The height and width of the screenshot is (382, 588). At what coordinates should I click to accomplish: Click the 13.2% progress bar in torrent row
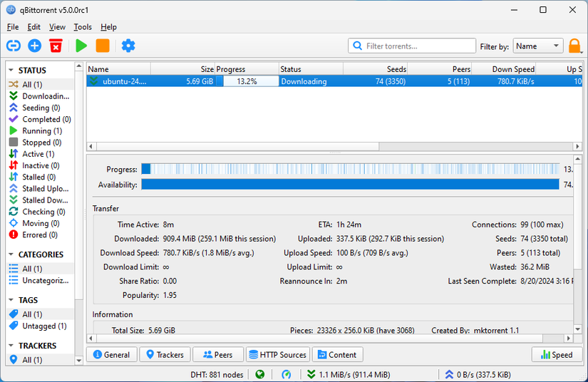247,81
